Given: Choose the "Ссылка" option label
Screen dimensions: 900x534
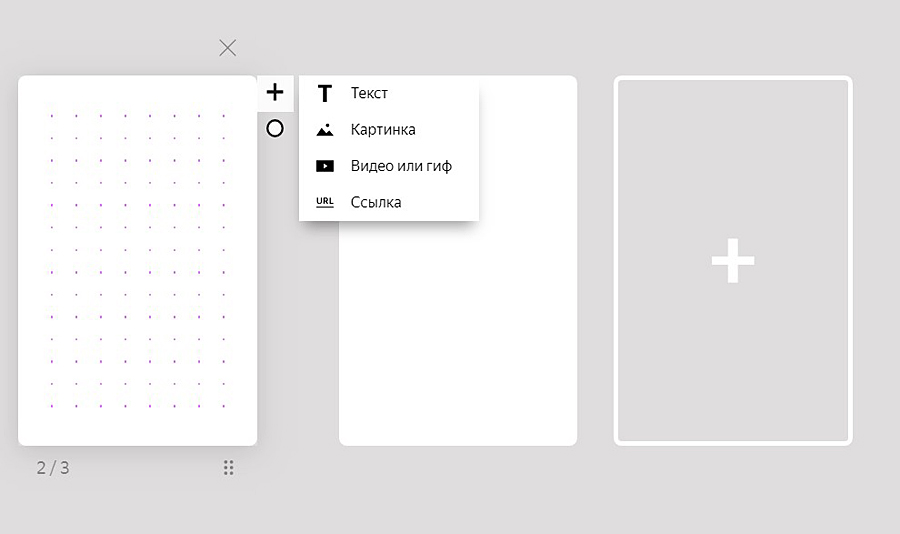Looking at the screenshot, I should pyautogui.click(x=376, y=202).
